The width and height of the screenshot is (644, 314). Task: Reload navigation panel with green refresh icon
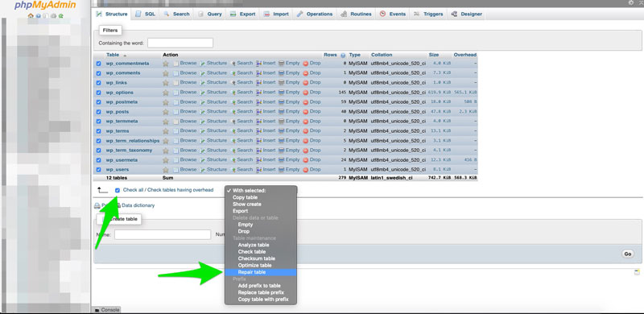click(61, 16)
